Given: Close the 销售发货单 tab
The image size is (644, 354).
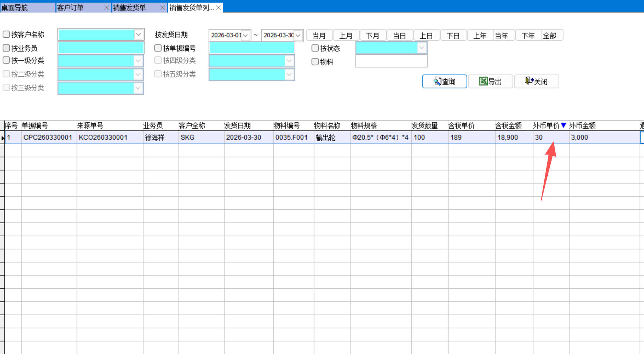Looking at the screenshot, I should point(162,8).
